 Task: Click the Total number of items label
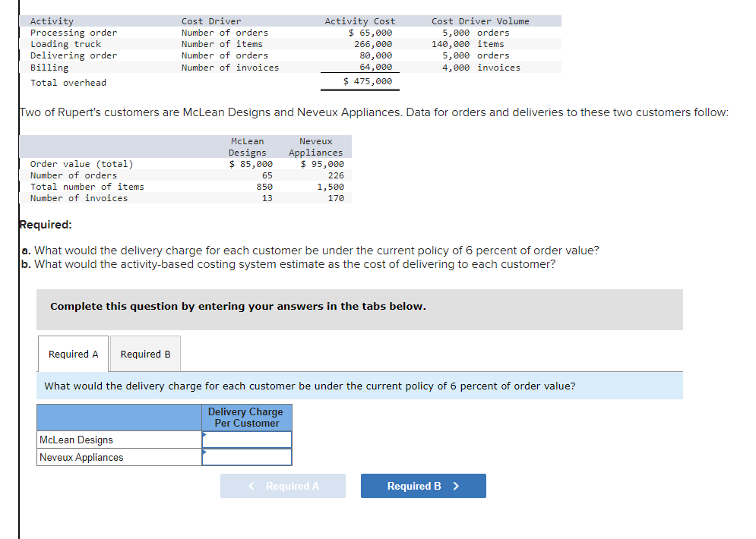[87, 187]
